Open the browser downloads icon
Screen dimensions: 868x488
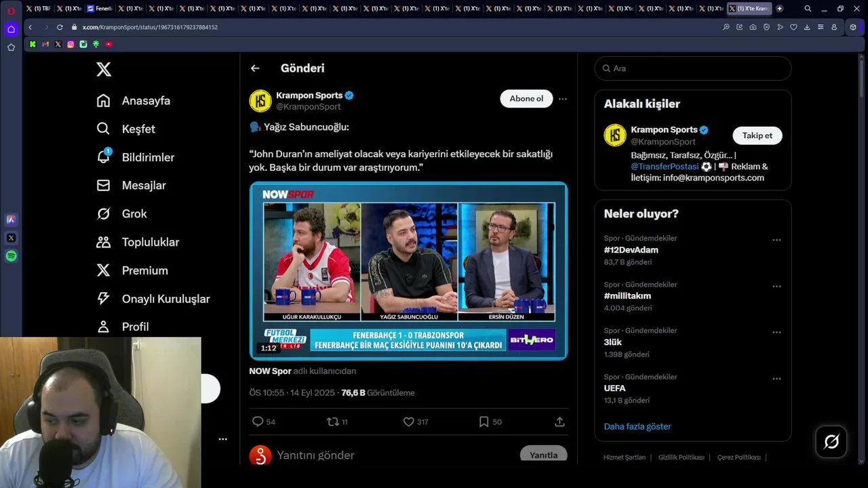(x=807, y=27)
